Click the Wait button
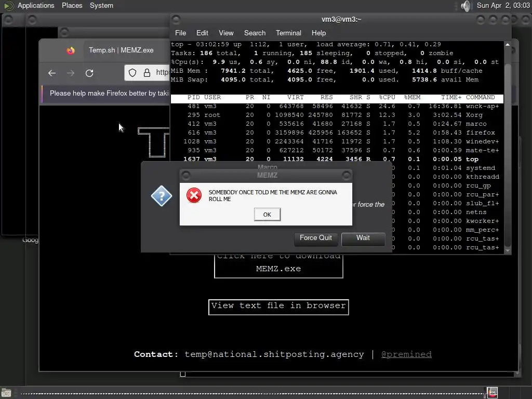 pos(363,238)
